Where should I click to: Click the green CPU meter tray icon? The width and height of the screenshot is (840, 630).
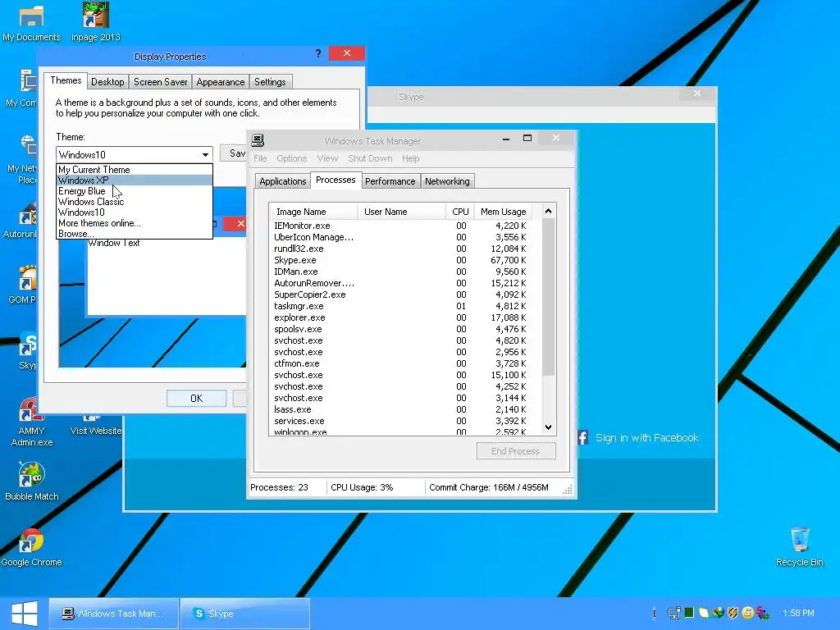pyautogui.click(x=689, y=612)
